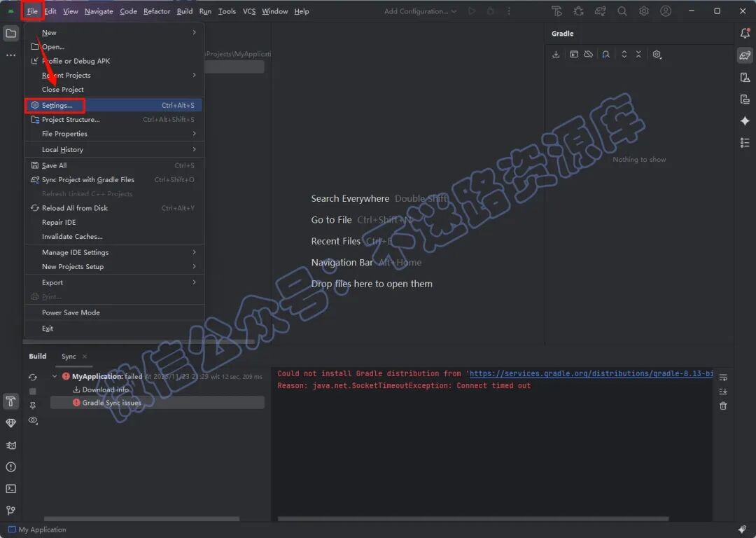Click My Application in the status bar
The height and width of the screenshot is (538, 756).
pos(37,530)
